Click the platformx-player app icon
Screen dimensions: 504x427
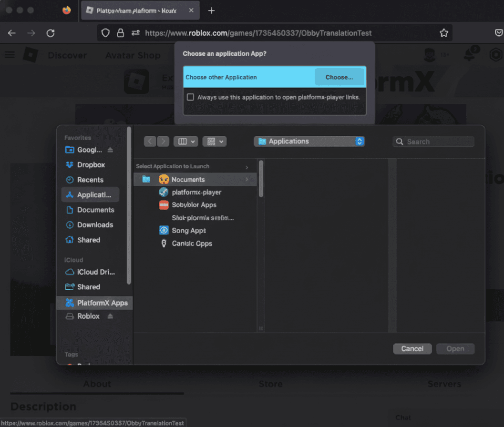pos(164,192)
